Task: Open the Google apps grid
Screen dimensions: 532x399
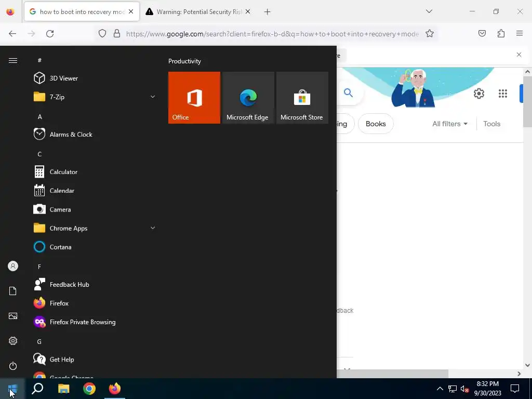Action: pyautogui.click(x=503, y=94)
